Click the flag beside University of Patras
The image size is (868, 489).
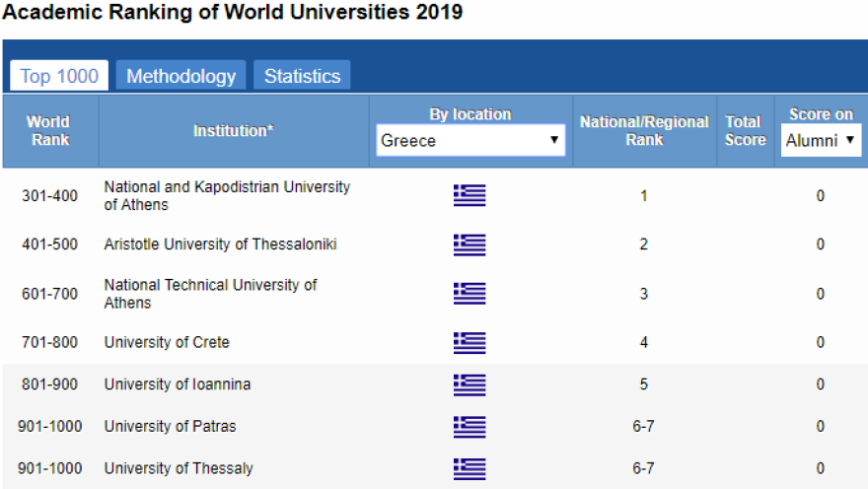click(470, 427)
